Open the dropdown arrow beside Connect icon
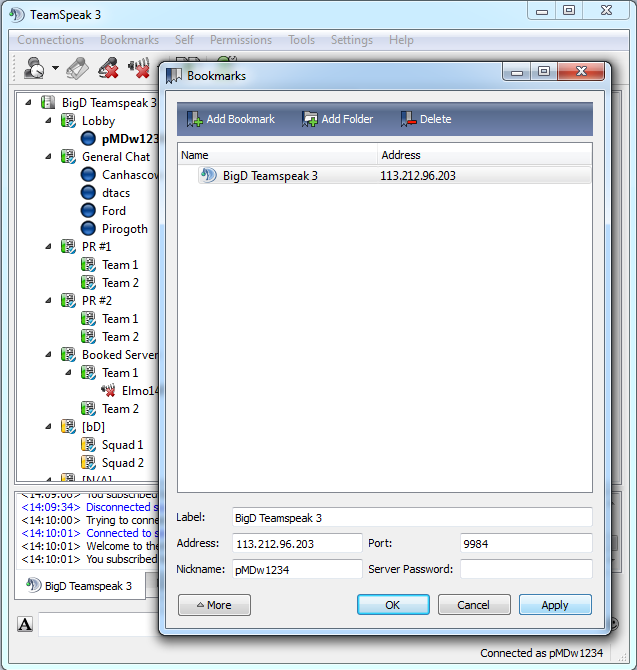Image resolution: width=637 pixels, height=670 pixels. (x=56, y=68)
